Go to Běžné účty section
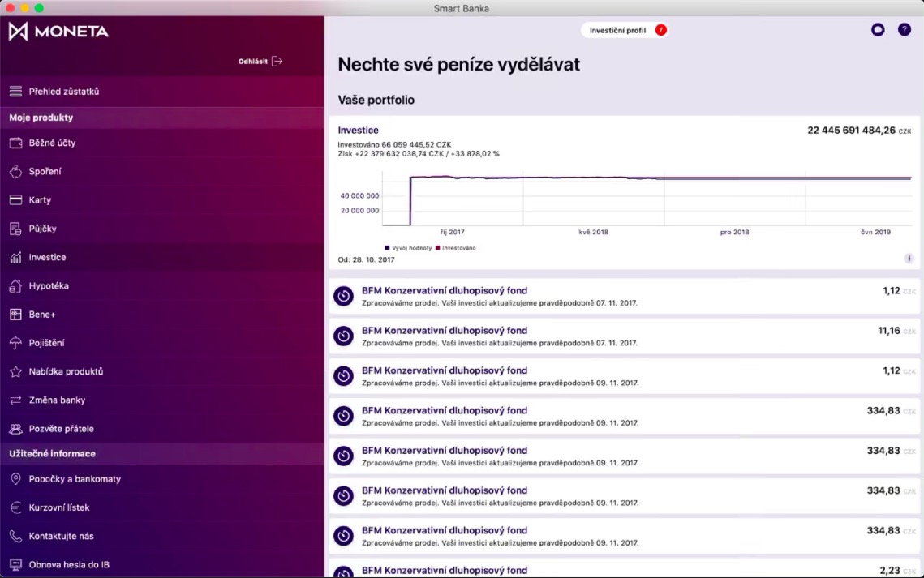 click(x=162, y=143)
